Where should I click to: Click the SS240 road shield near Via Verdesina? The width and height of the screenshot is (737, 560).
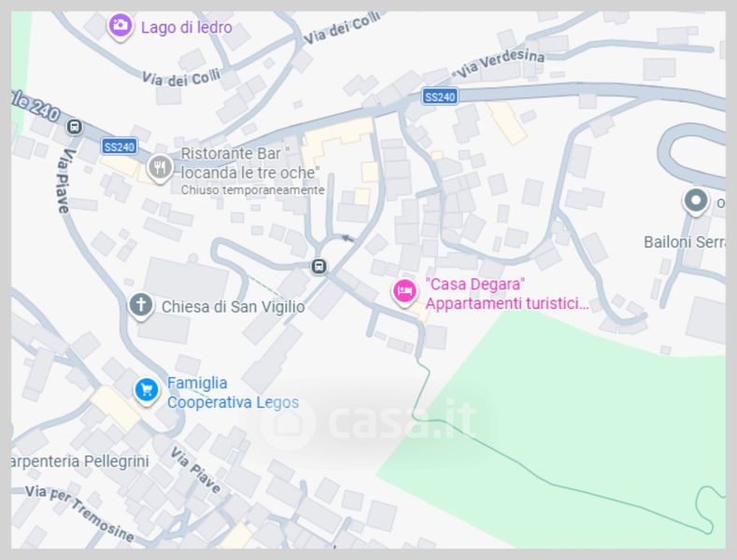(440, 97)
